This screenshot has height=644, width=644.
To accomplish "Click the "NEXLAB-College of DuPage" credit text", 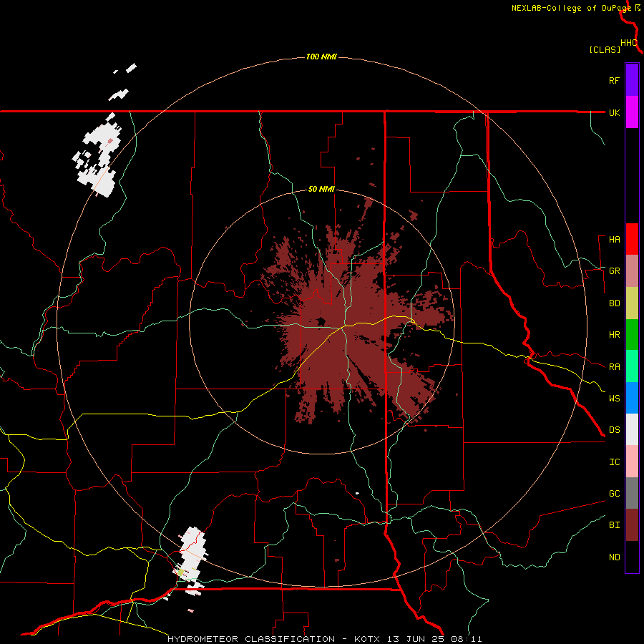I will coord(571,8).
